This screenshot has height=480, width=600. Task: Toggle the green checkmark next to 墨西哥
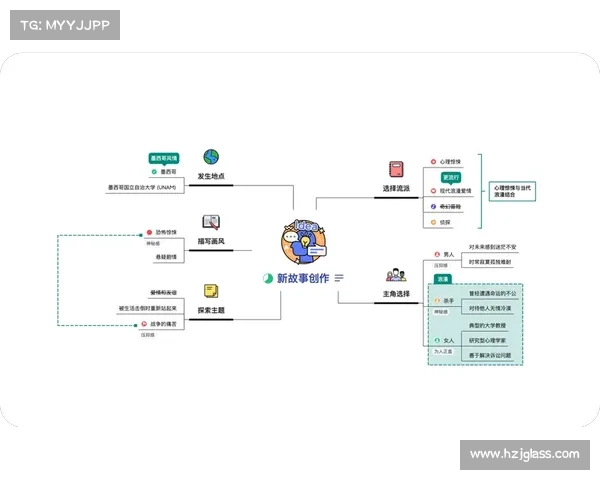(x=153, y=171)
